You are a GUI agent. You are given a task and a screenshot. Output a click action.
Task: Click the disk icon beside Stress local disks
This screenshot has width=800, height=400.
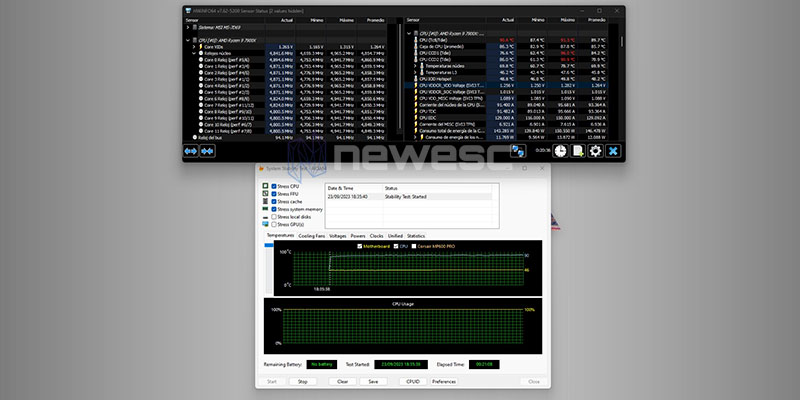(265, 217)
